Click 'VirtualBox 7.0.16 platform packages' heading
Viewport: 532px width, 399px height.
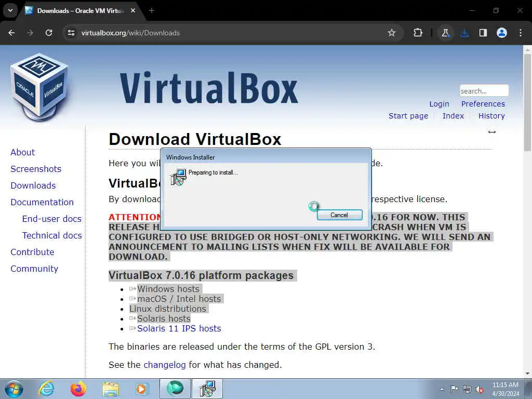201,275
